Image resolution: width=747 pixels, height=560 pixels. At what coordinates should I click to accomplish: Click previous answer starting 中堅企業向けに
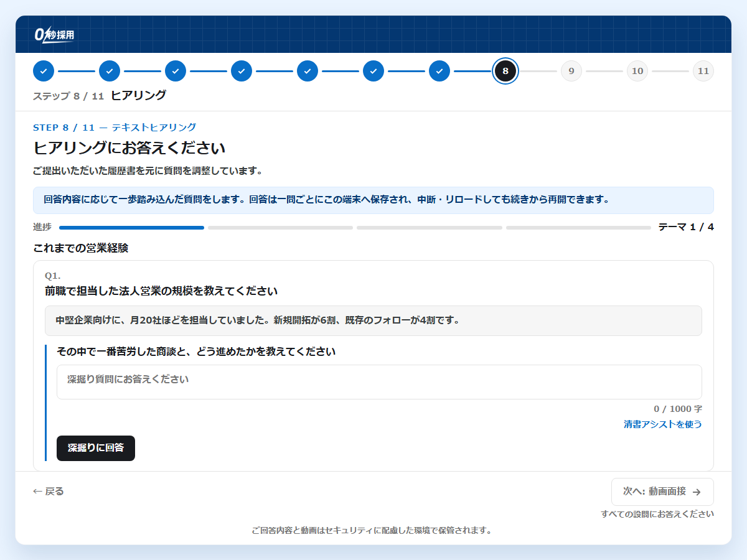374,320
